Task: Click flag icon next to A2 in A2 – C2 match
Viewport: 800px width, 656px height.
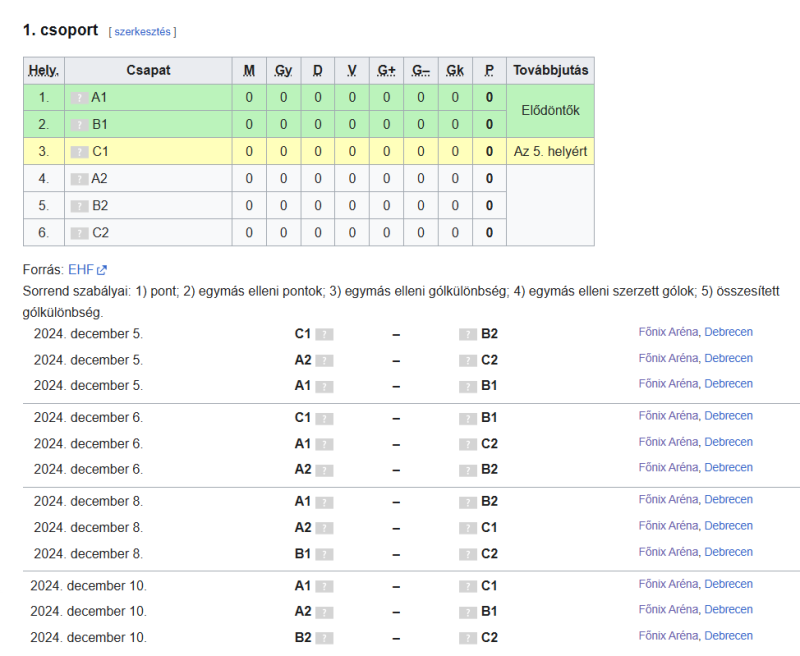Action: pyautogui.click(x=324, y=361)
